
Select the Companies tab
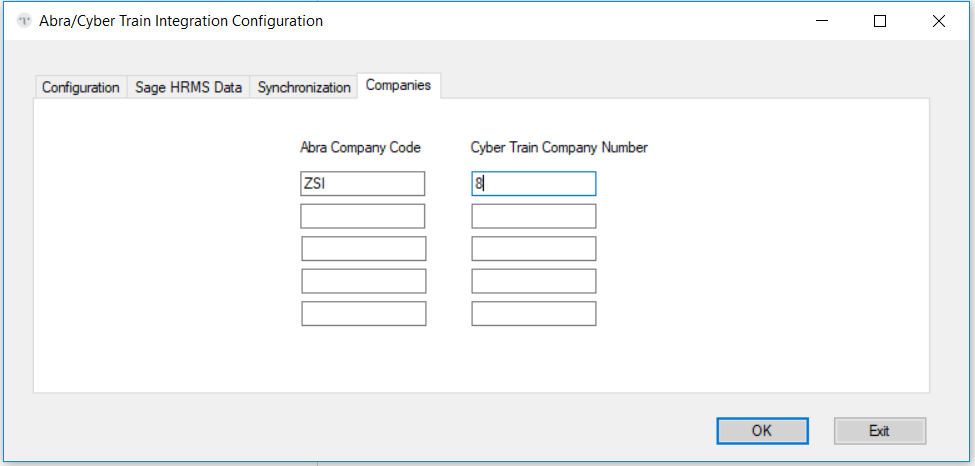coord(399,85)
